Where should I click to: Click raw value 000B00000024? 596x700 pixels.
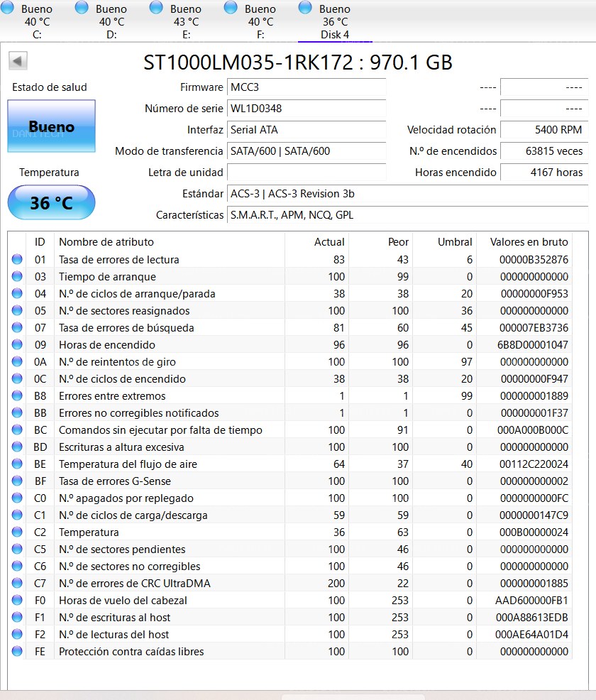click(534, 532)
